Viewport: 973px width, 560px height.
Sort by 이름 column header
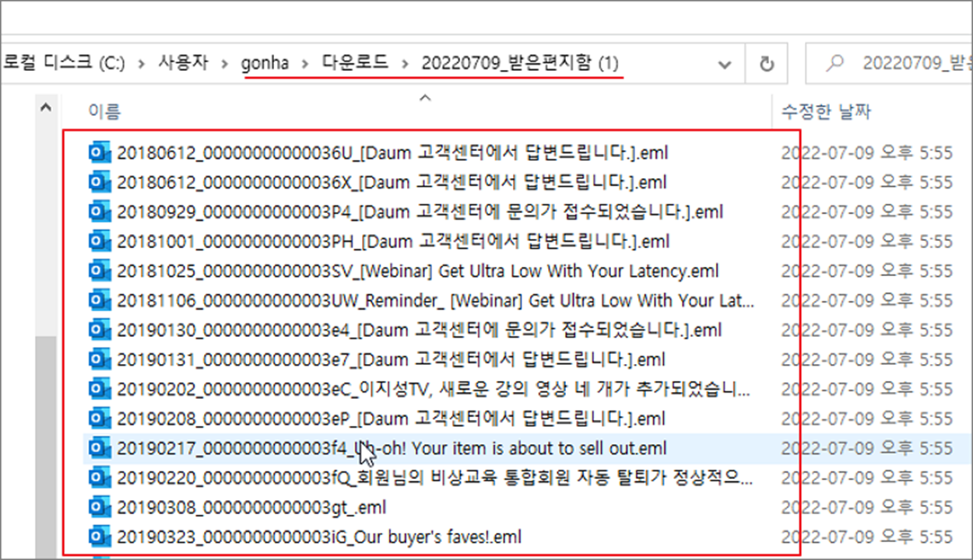[104, 112]
